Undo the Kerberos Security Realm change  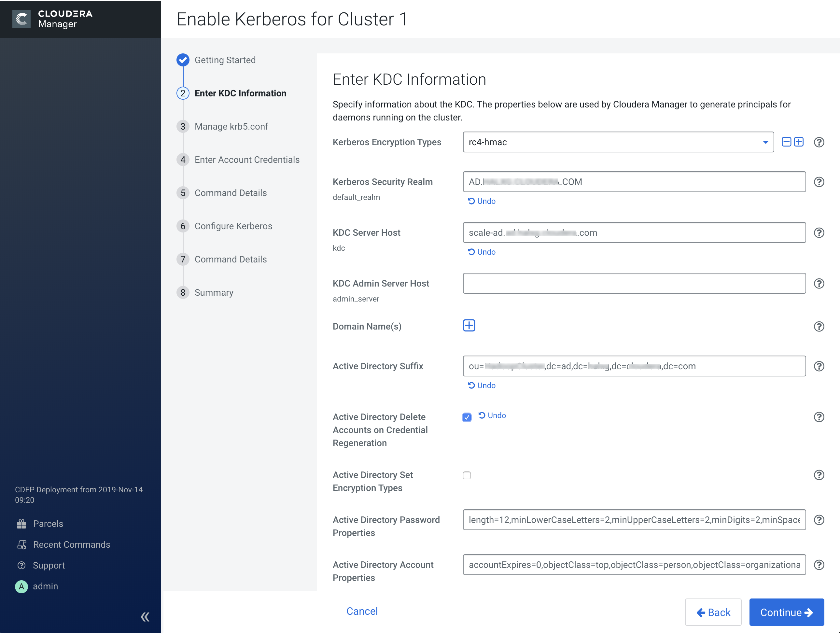coord(482,201)
